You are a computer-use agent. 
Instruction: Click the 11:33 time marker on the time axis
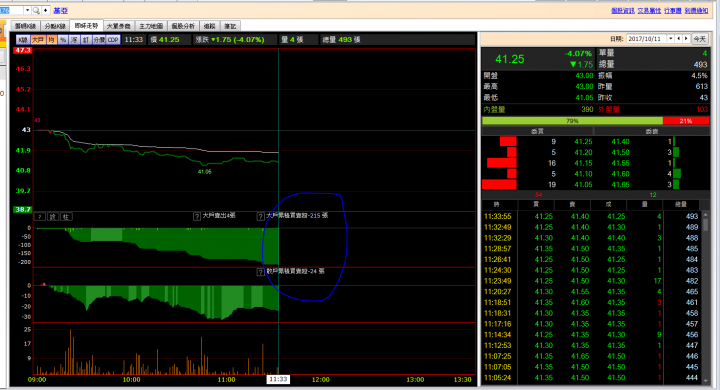click(x=278, y=379)
